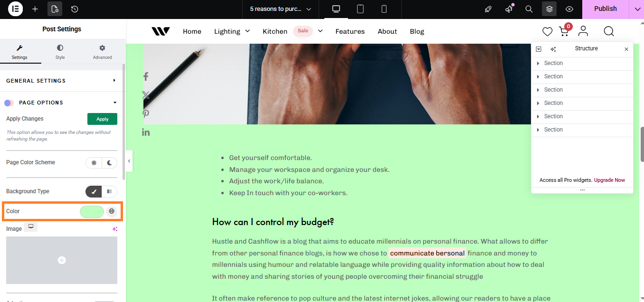Click the preview eye icon
The width and height of the screenshot is (644, 302).
(569, 9)
